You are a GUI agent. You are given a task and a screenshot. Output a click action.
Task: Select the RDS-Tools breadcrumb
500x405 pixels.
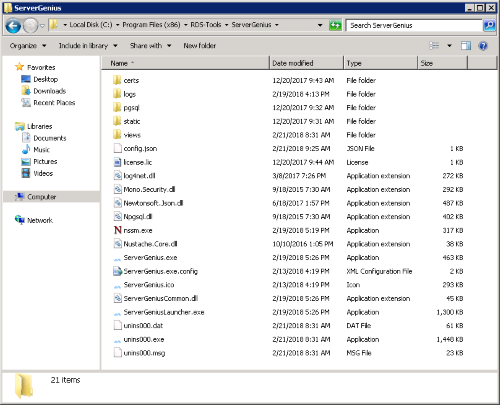pos(206,25)
